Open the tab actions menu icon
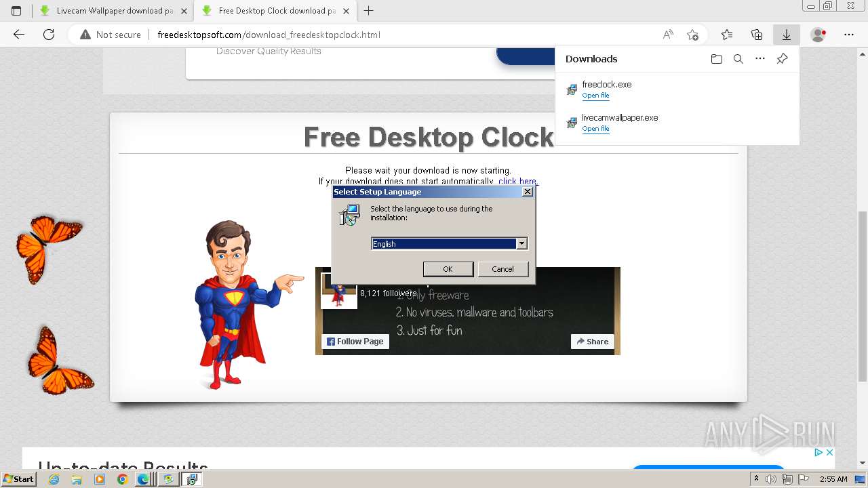This screenshot has width=868, height=488. (16, 11)
